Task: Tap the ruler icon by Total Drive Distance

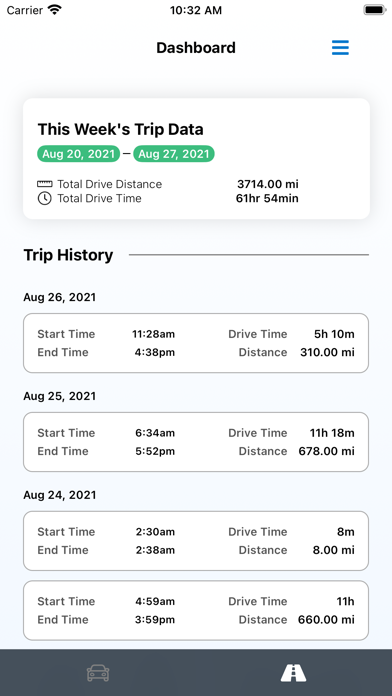Action: coord(44,184)
